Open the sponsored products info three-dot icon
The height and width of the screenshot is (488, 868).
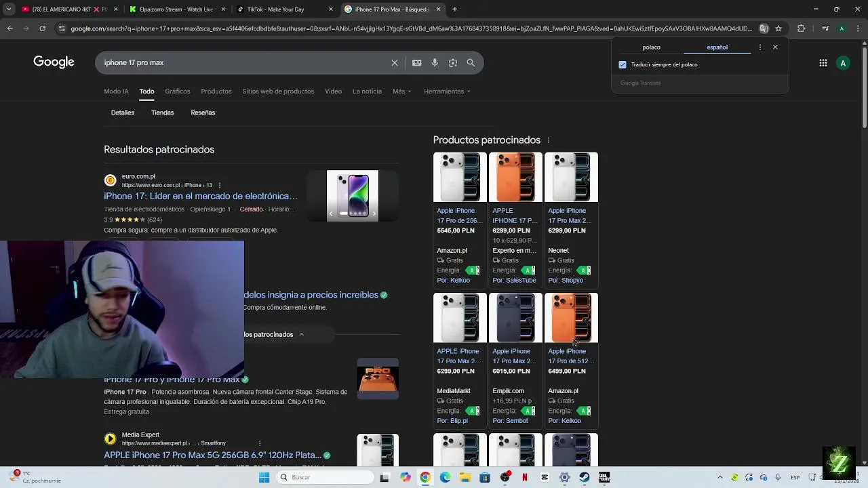point(548,140)
